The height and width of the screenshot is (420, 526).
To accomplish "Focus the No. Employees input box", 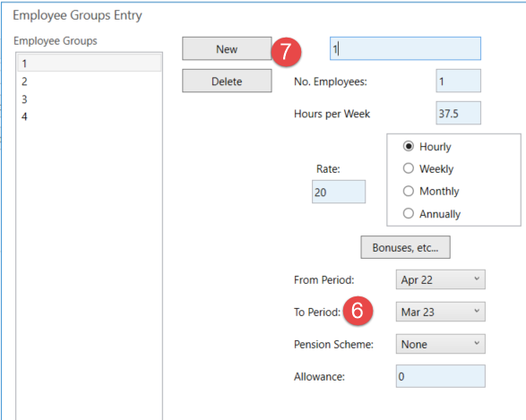I will (458, 81).
